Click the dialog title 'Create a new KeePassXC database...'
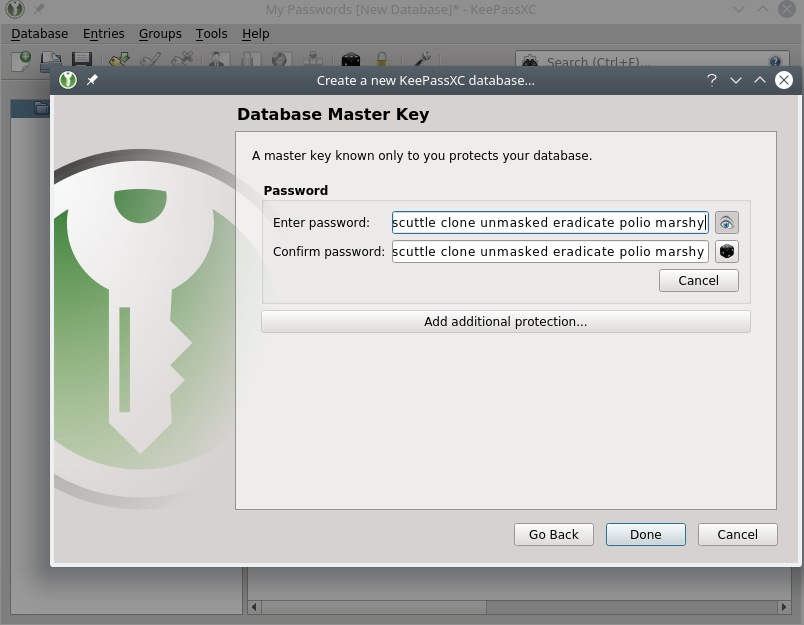804x625 pixels. [x=426, y=80]
